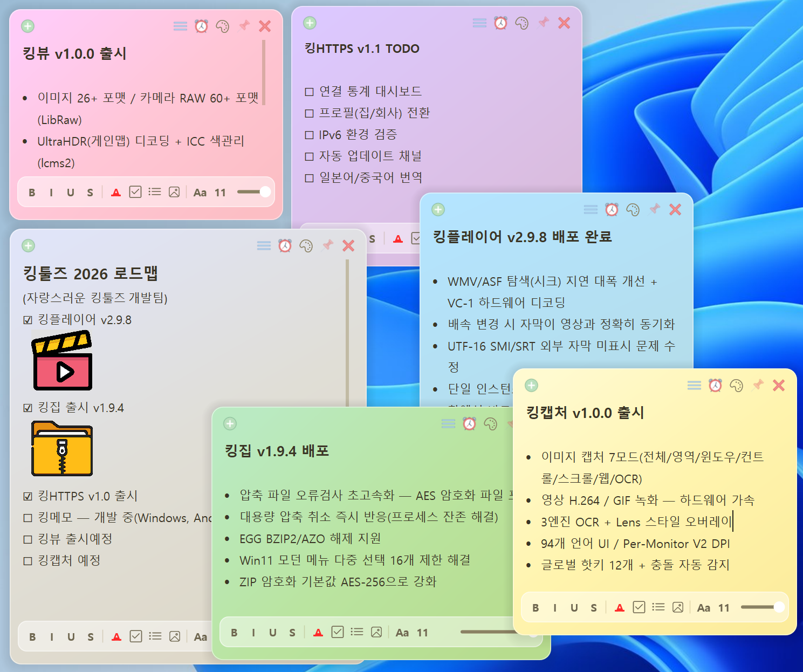Click the scrollbar in the 킹뷰 note
This screenshot has width=803, height=672.
(x=264, y=73)
